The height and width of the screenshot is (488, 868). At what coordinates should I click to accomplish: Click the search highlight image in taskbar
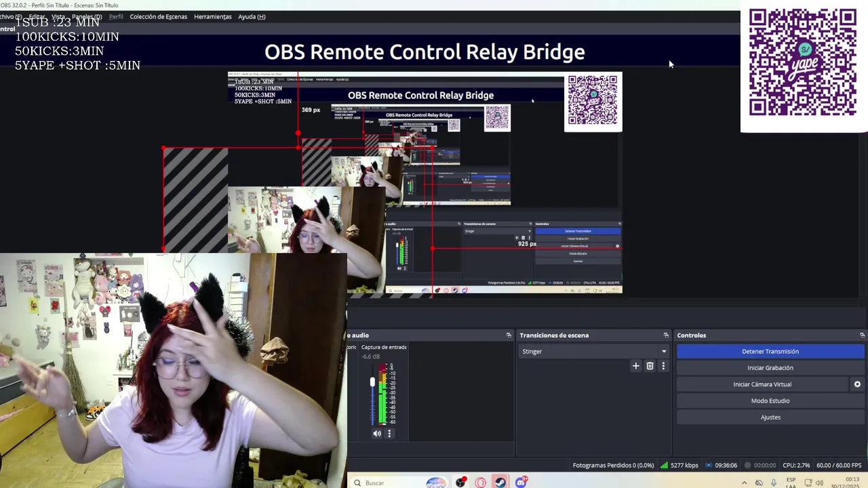pos(437,483)
